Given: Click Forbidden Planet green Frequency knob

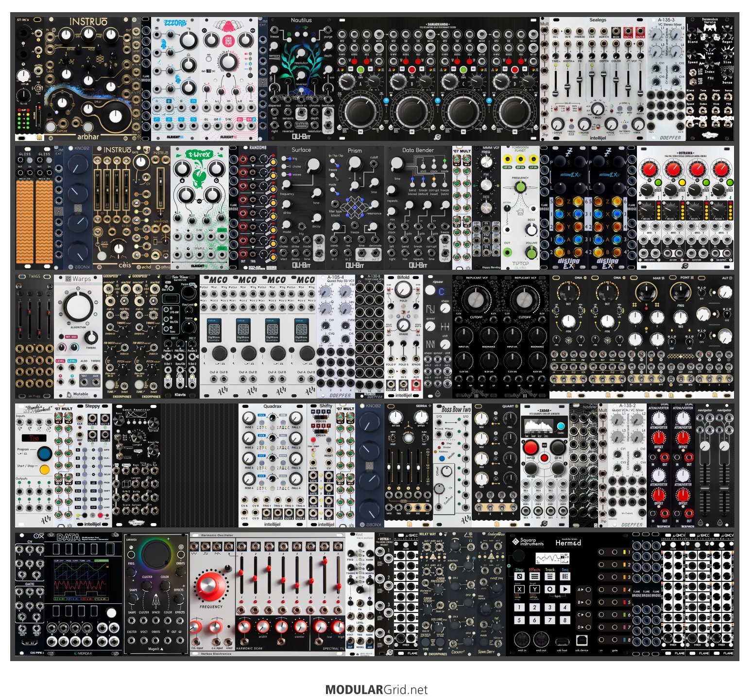Looking at the screenshot, I should [520, 187].
